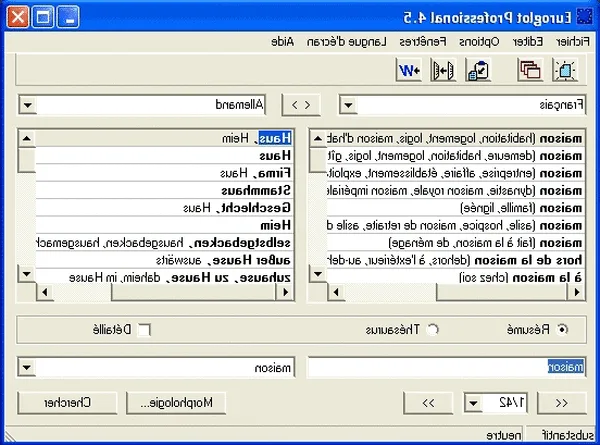The width and height of the screenshot is (600, 445).
Task: Click down arrow of French list scrollbar
Action: pos(318,274)
